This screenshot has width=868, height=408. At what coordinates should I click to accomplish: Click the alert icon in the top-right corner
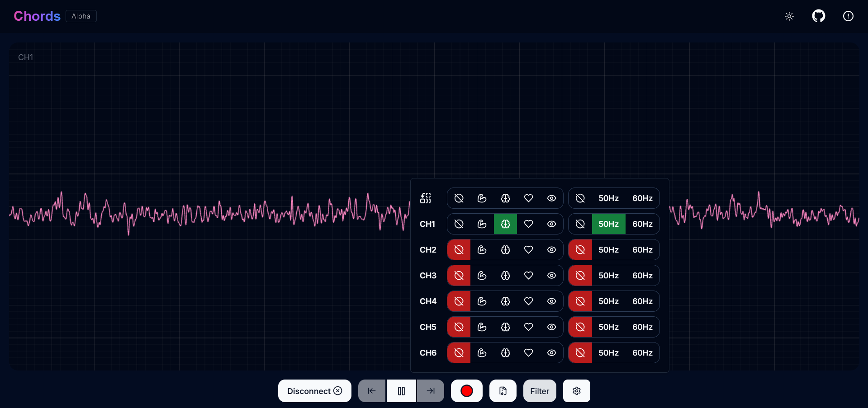[848, 16]
